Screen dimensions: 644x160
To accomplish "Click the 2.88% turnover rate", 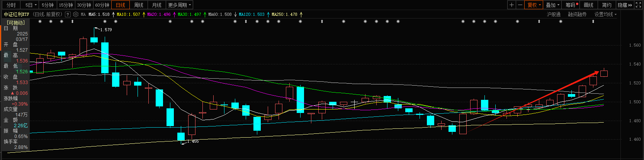I will 21,147.
